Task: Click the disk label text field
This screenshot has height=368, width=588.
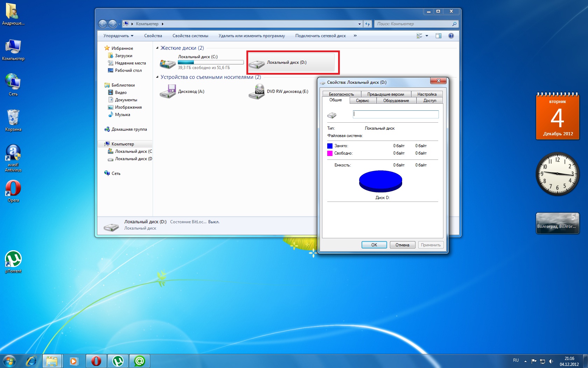Action: 395,114
